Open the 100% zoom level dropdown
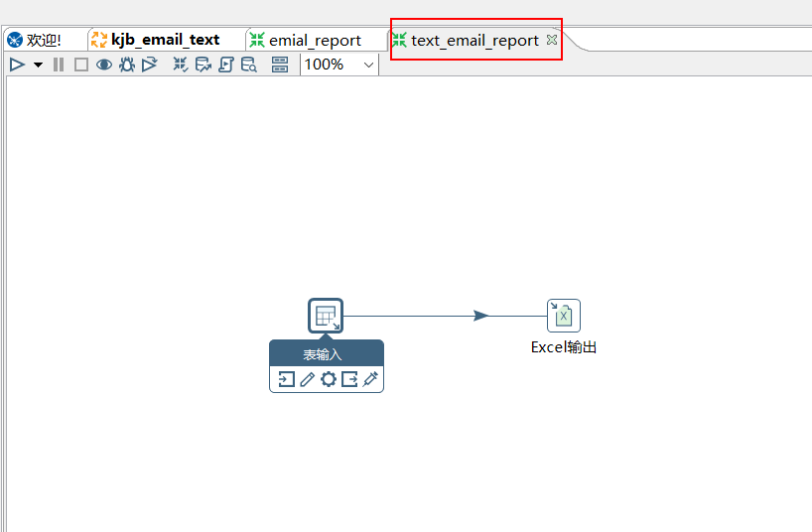The width and height of the screenshot is (812, 532). pyautogui.click(x=368, y=66)
